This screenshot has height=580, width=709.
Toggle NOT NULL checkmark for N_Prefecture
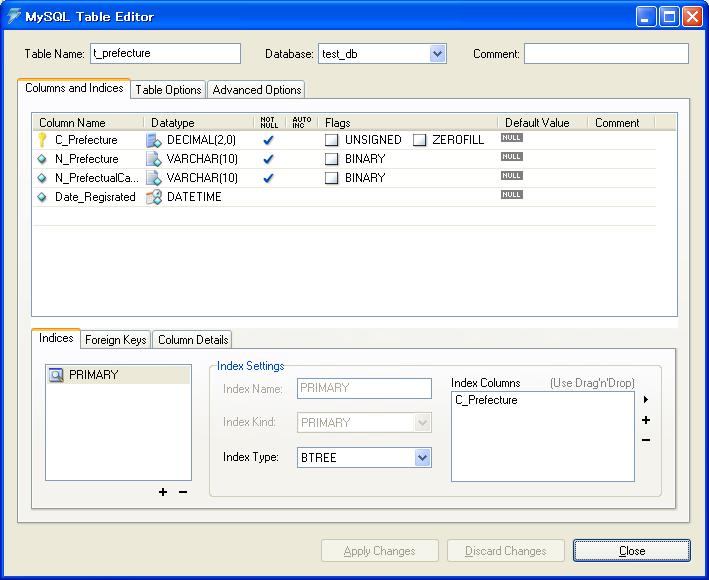pyautogui.click(x=268, y=159)
